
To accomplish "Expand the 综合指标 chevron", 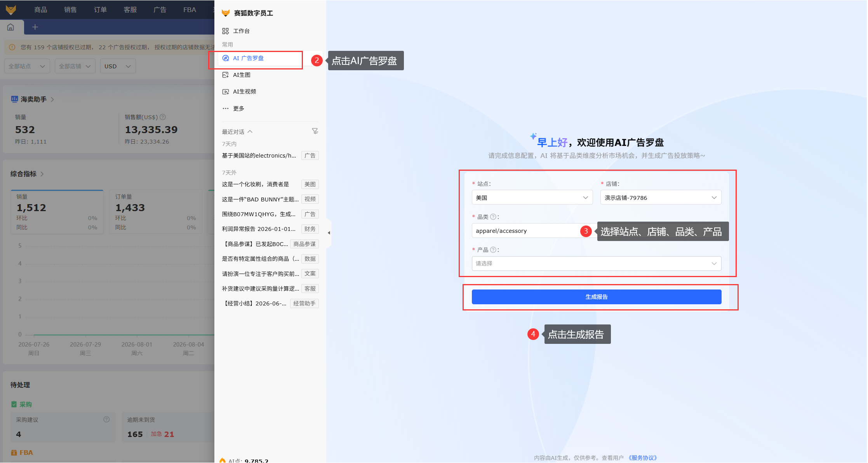I will [42, 174].
